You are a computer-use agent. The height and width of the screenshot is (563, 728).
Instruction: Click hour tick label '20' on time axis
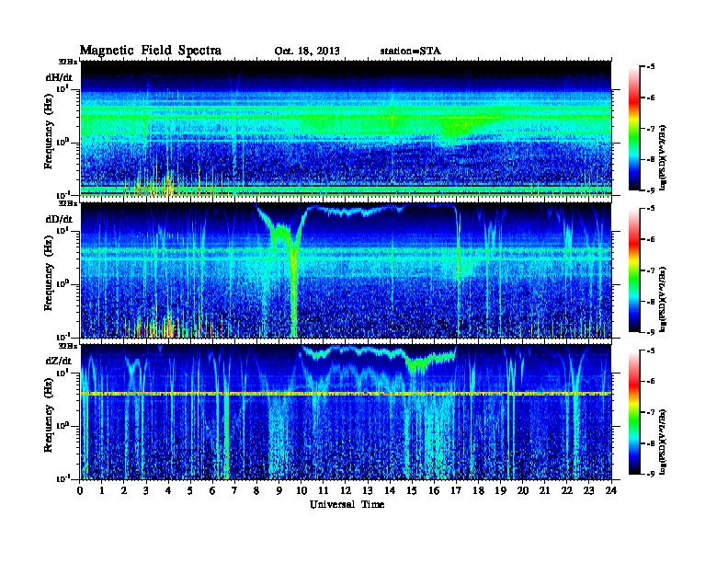[523, 490]
